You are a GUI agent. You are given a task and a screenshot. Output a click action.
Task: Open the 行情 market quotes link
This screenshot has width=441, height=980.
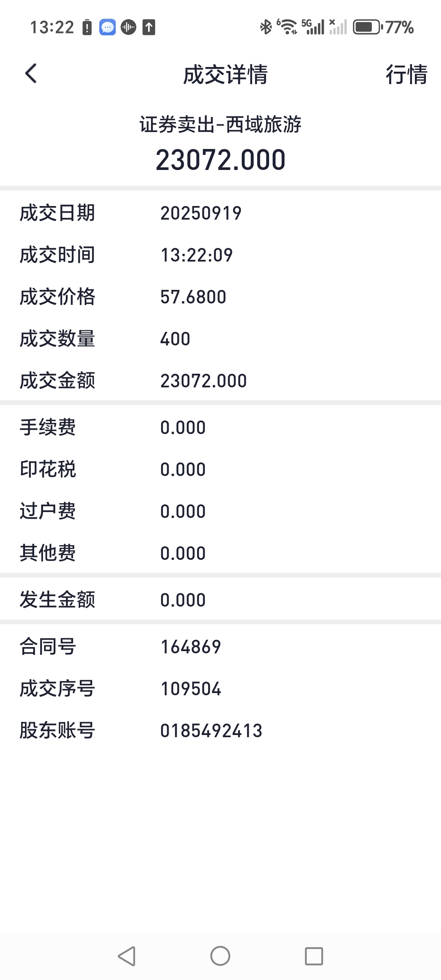pyautogui.click(x=406, y=74)
